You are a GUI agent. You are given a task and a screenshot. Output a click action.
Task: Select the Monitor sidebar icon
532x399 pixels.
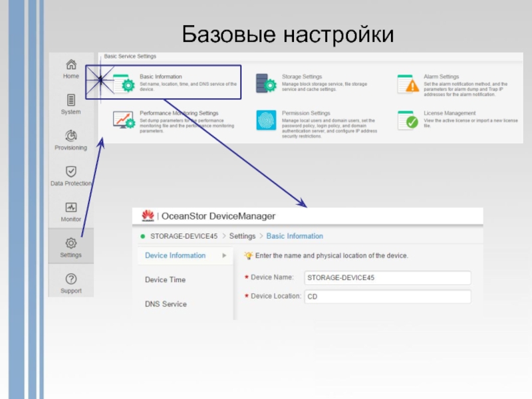click(x=71, y=207)
